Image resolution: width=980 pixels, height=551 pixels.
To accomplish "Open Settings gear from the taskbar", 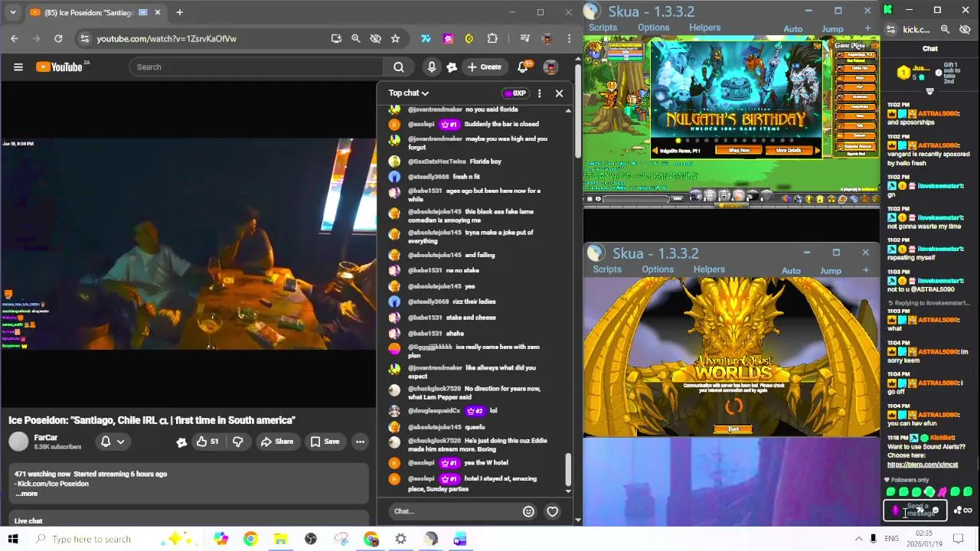I will [400, 539].
